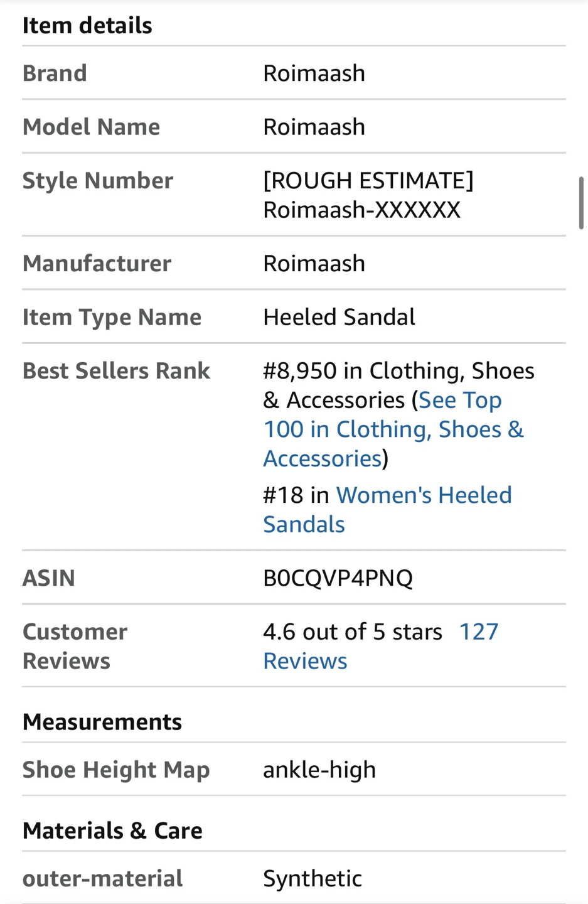The image size is (588, 904).
Task: Tap the Roimaash value in the Manufacturer row
Action: [314, 264]
